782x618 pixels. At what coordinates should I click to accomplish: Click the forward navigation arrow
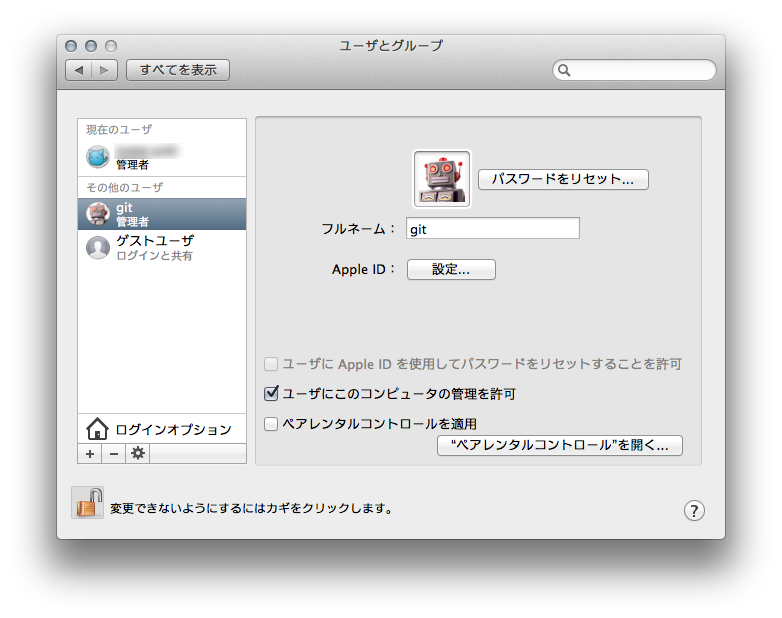coord(105,70)
